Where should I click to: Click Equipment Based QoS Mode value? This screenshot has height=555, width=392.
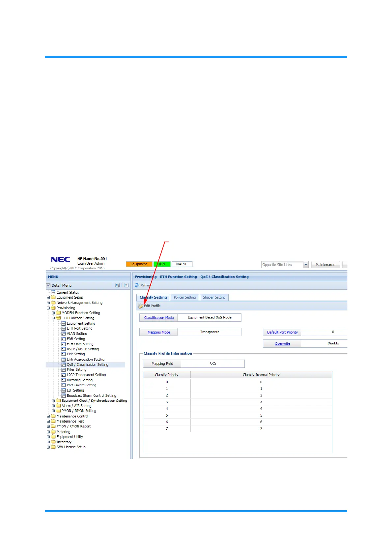210,318
